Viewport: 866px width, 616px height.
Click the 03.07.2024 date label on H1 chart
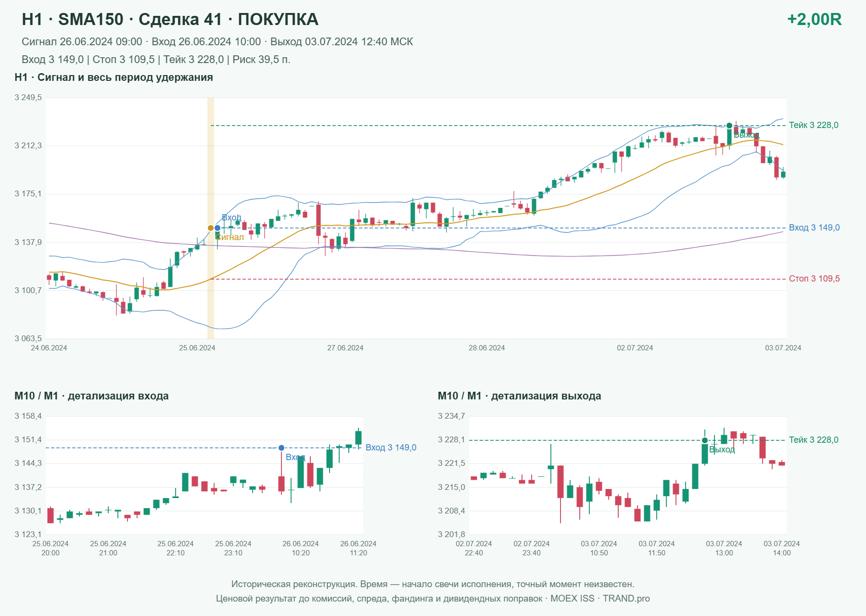783,348
